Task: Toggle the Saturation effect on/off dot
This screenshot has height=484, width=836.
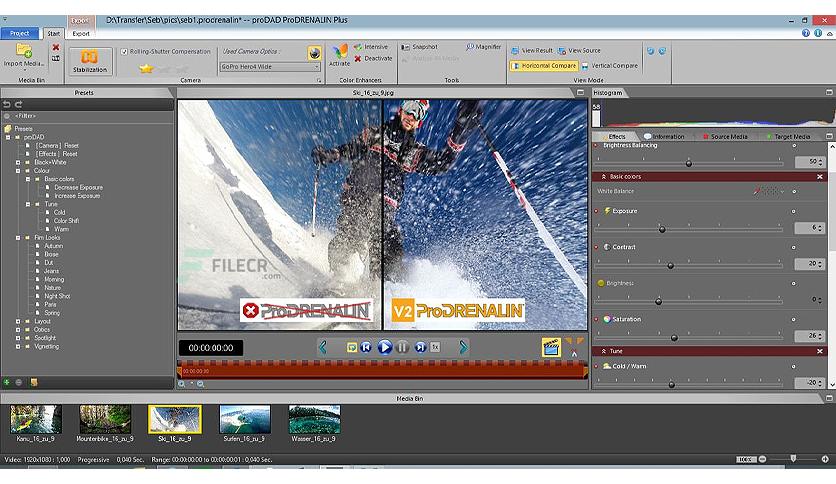Action: coord(597,319)
